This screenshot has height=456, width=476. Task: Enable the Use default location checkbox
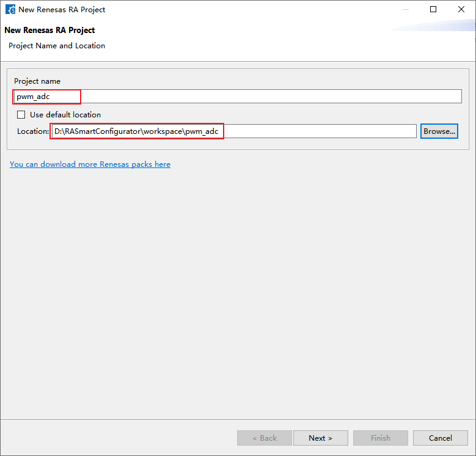(21, 114)
